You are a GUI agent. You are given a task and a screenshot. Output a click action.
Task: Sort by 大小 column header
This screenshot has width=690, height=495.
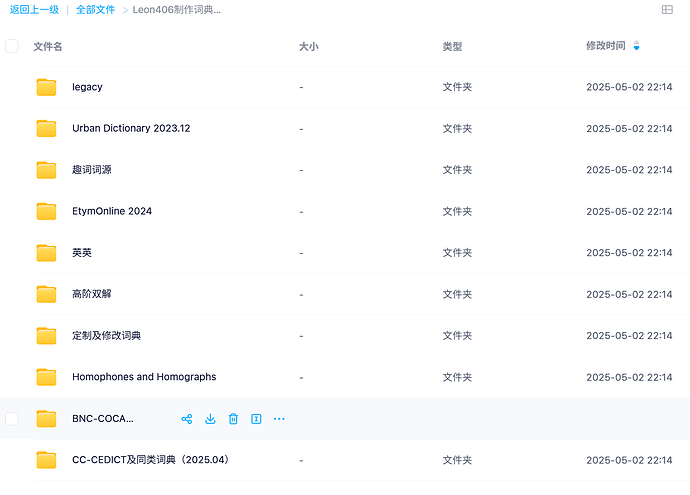point(308,47)
